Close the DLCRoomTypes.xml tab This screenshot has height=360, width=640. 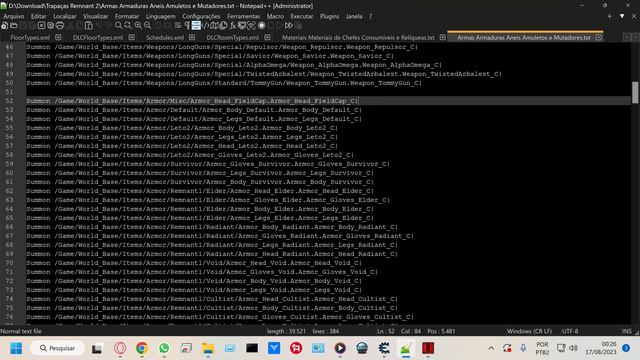click(267, 37)
